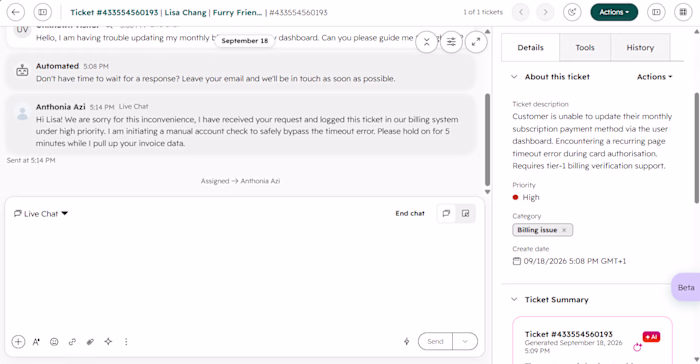This screenshot has width=700, height=364.
Task: Open the insert plus icon in composer
Action: (18, 342)
